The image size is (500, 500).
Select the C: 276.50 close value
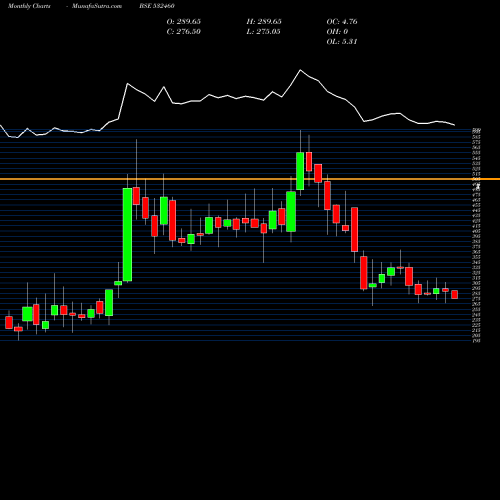(184, 32)
